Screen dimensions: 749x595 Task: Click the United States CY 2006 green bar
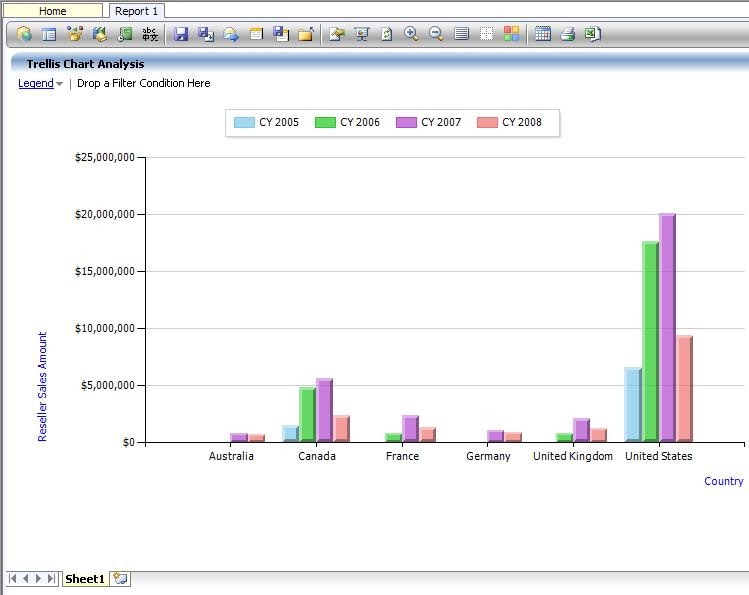click(651, 341)
